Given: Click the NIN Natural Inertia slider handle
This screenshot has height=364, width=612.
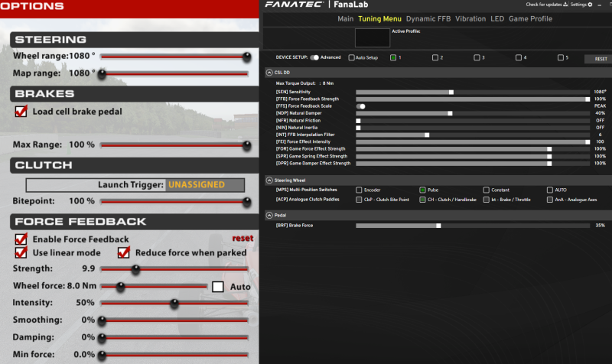Looking at the screenshot, I should pyautogui.click(x=358, y=128).
